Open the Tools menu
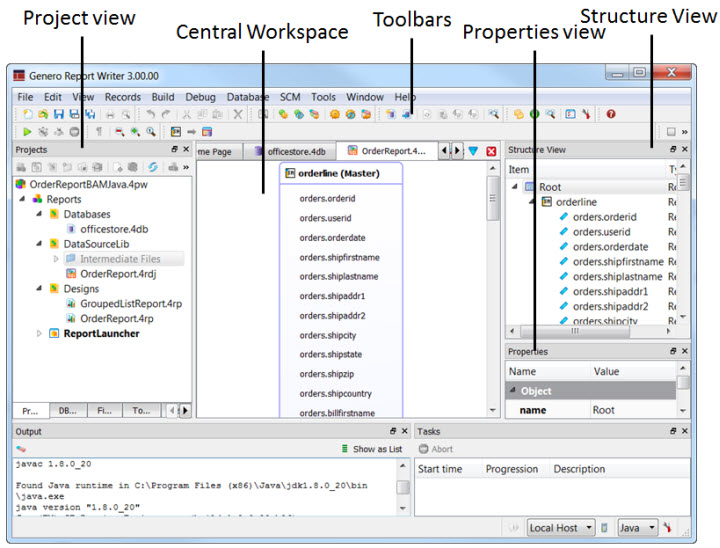 323,97
